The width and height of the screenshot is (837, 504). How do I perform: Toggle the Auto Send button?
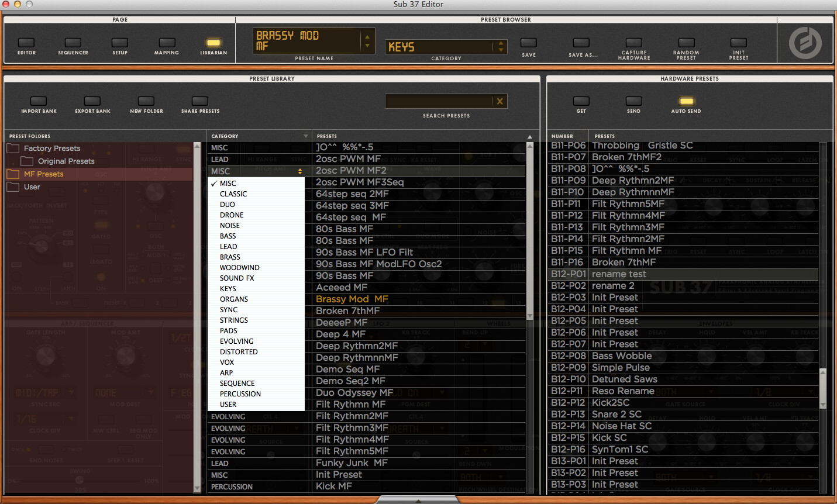pyautogui.click(x=686, y=101)
